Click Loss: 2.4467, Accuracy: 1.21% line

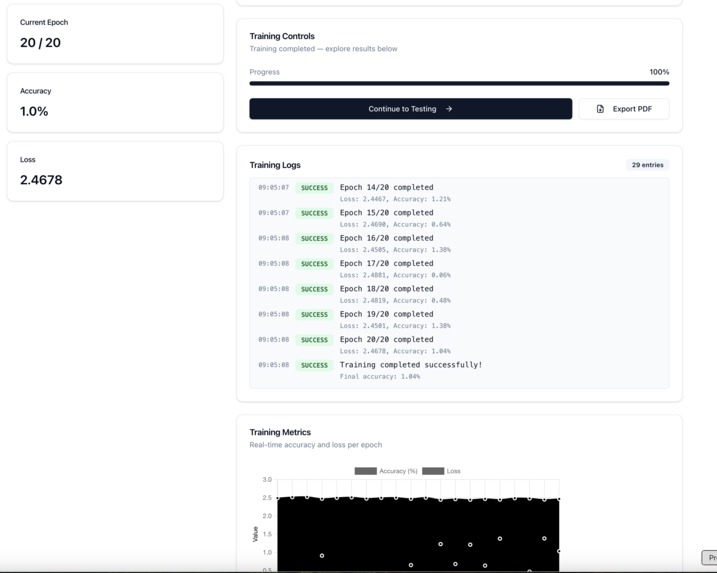click(x=395, y=199)
